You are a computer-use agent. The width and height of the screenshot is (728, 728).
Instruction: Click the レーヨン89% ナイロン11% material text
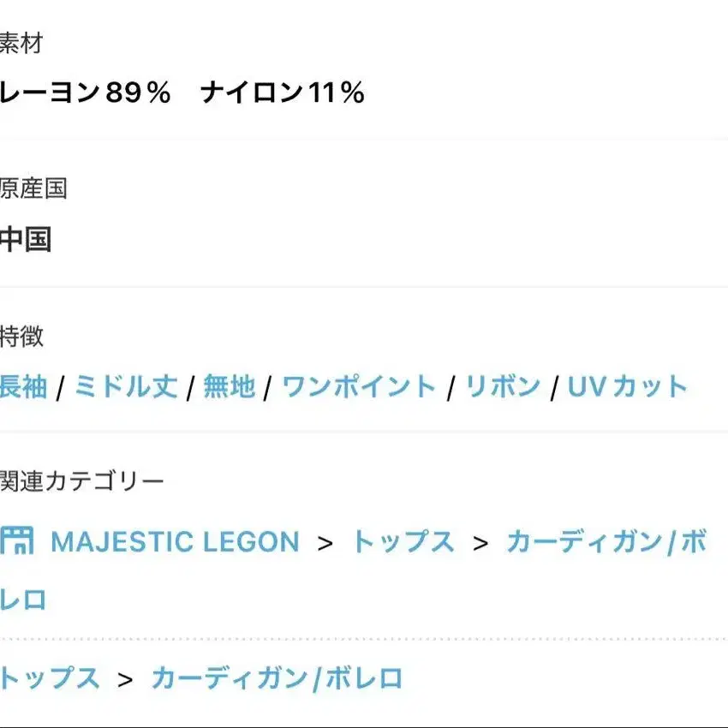pyautogui.click(x=182, y=92)
